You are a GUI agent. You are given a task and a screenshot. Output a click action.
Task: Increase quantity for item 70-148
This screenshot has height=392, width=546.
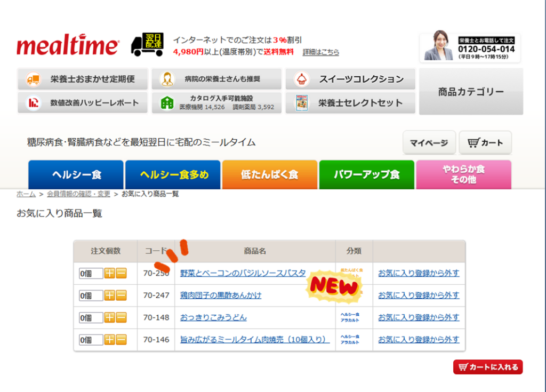point(109,317)
